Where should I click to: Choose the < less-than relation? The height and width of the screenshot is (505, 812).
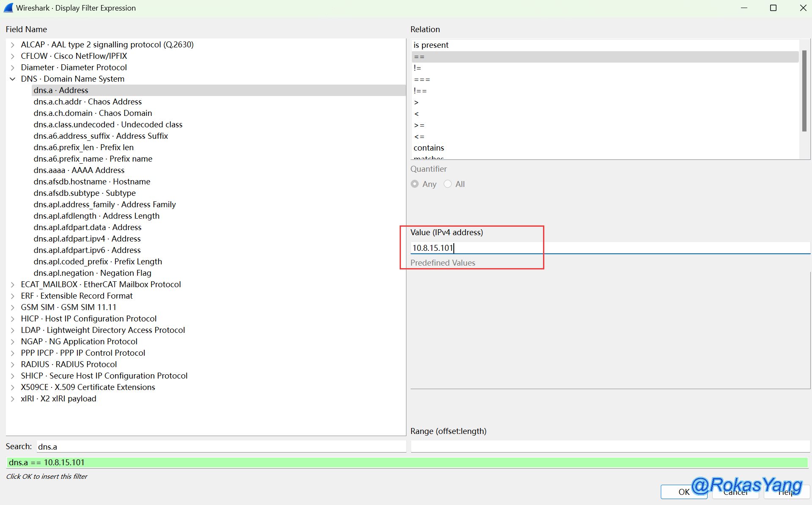click(605, 114)
